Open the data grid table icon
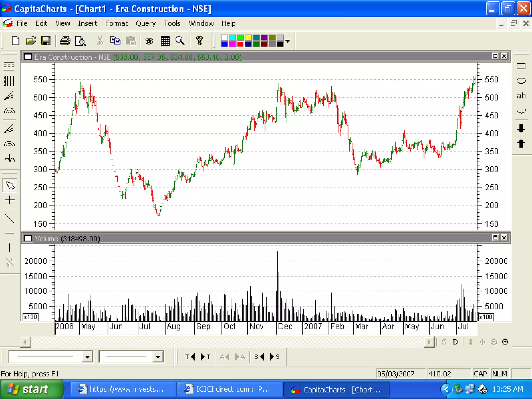 click(165, 41)
